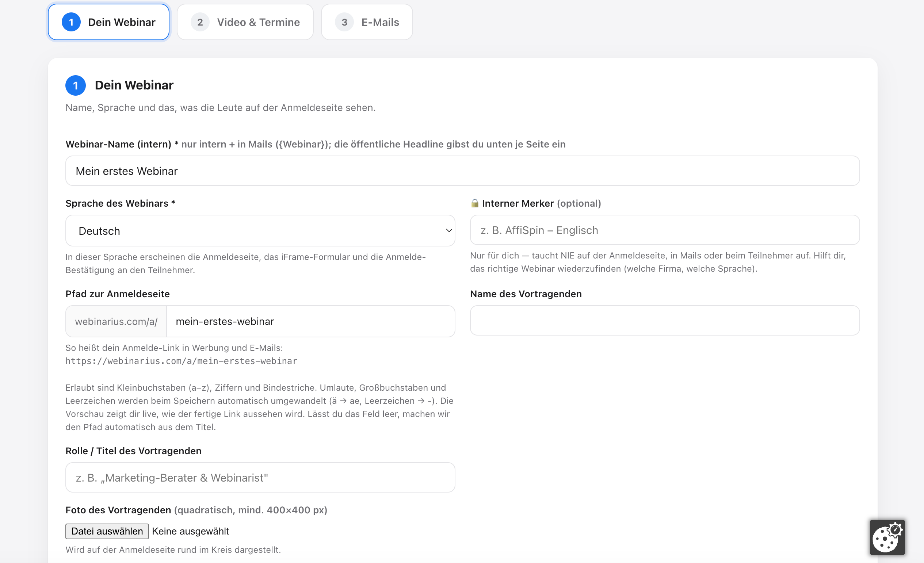Image resolution: width=924 pixels, height=563 pixels.
Task: Click the Name des Vortragenden label
Action: (526, 294)
